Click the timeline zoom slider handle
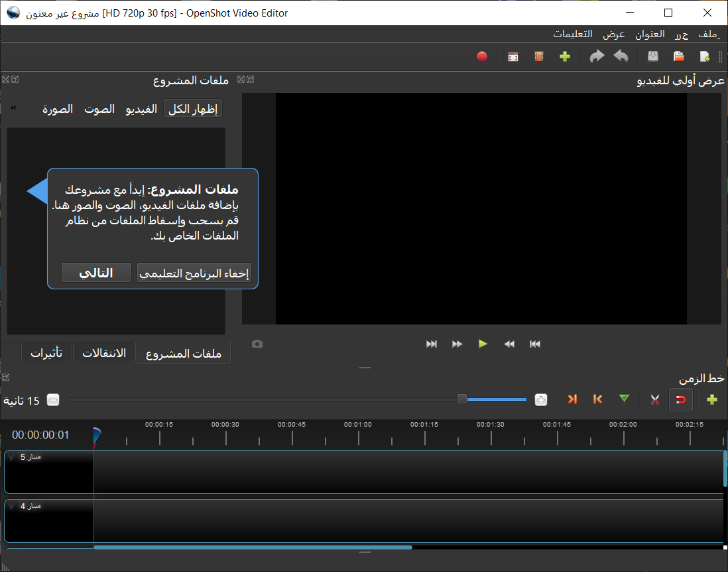The image size is (728, 572). click(462, 399)
